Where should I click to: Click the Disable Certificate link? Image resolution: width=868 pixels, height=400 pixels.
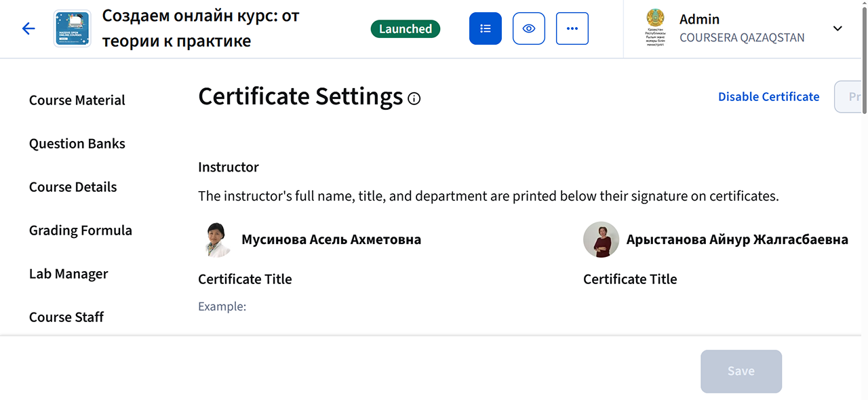[768, 97]
